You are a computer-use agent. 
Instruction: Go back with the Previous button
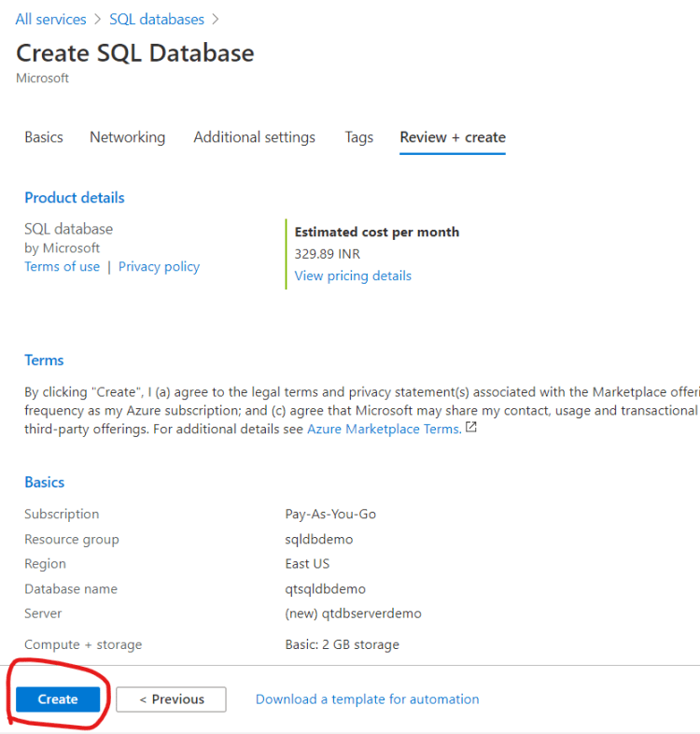click(171, 699)
